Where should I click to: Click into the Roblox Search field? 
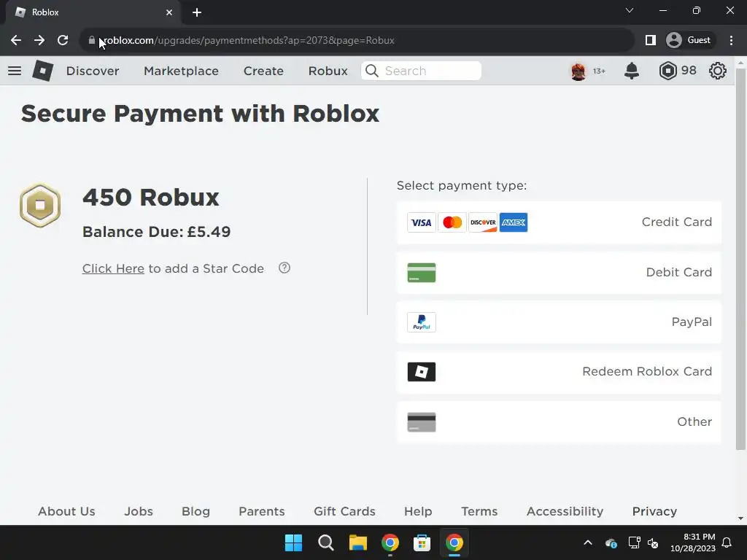(421, 71)
